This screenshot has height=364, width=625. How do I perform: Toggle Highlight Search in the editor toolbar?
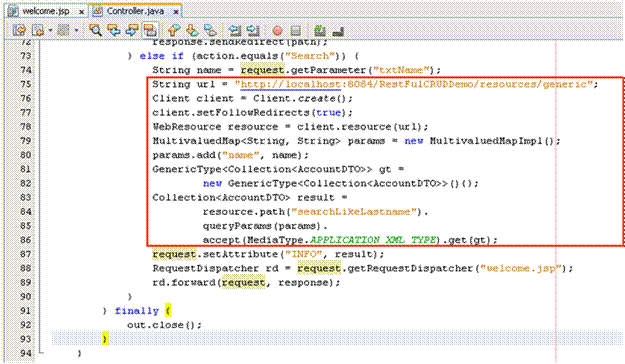coord(150,30)
